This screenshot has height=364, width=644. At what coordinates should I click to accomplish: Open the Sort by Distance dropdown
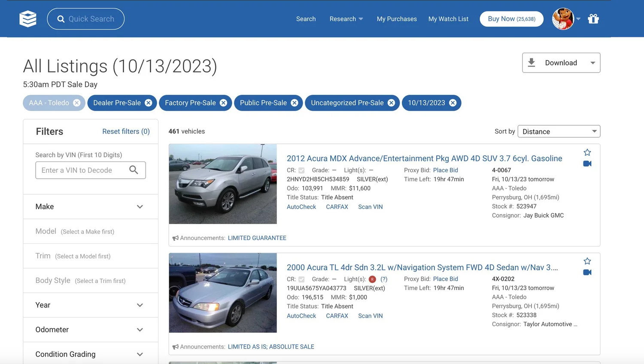click(x=559, y=131)
